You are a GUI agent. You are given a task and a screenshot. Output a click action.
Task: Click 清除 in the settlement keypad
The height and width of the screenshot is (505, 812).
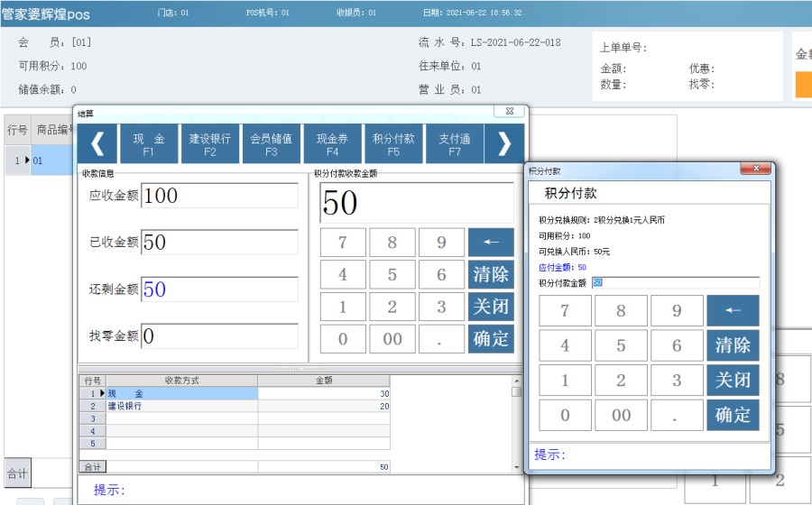(x=491, y=274)
